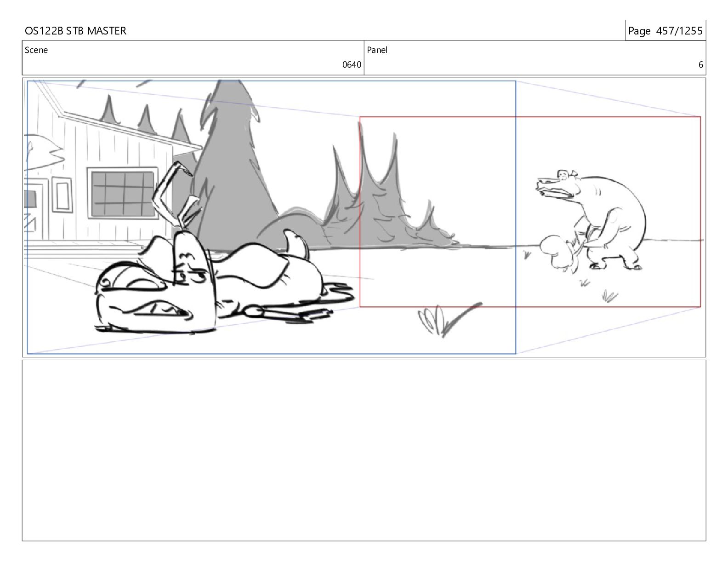Viewport: 728px width, 563px height.
Task: Click the 'Page 457/1255' page indicator
Action: point(665,31)
